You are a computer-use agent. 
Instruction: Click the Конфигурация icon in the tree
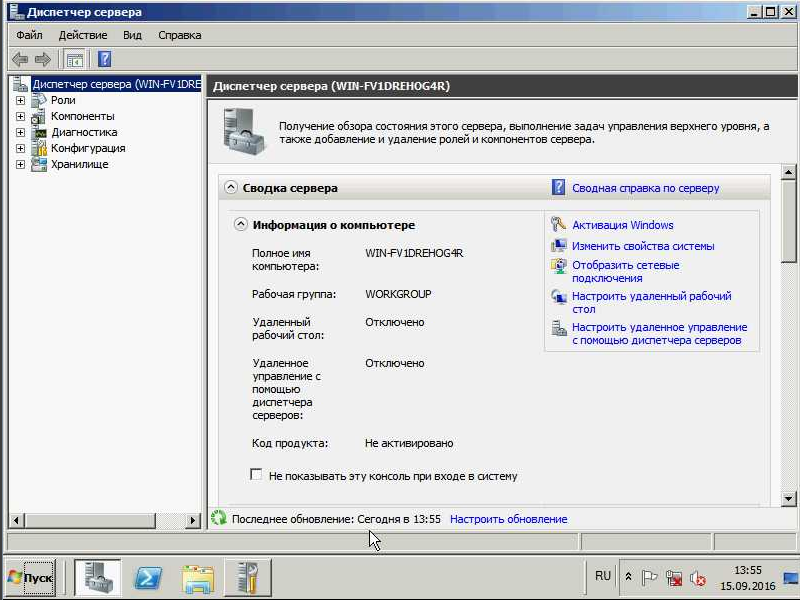coord(39,148)
